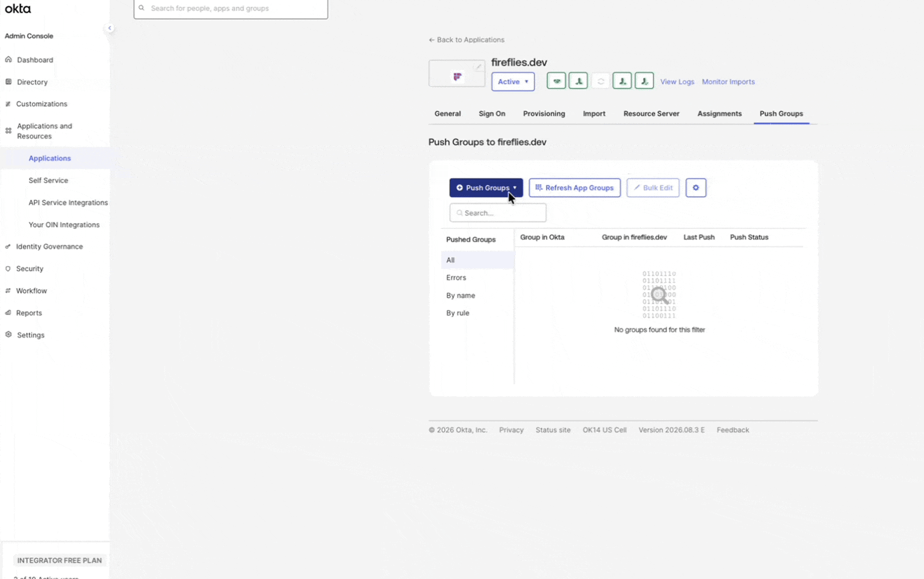Open the Resource Server tab

651,113
